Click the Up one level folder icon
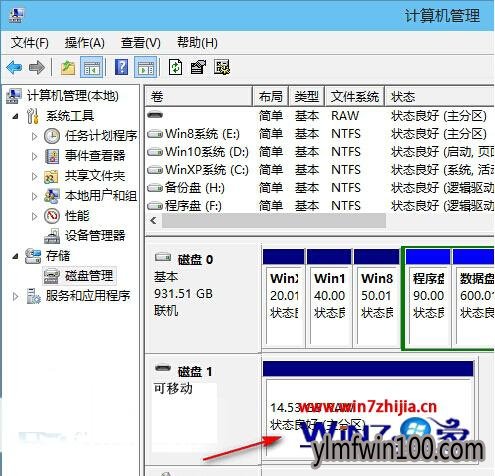Viewport: 495px width, 476px height. 68,68
